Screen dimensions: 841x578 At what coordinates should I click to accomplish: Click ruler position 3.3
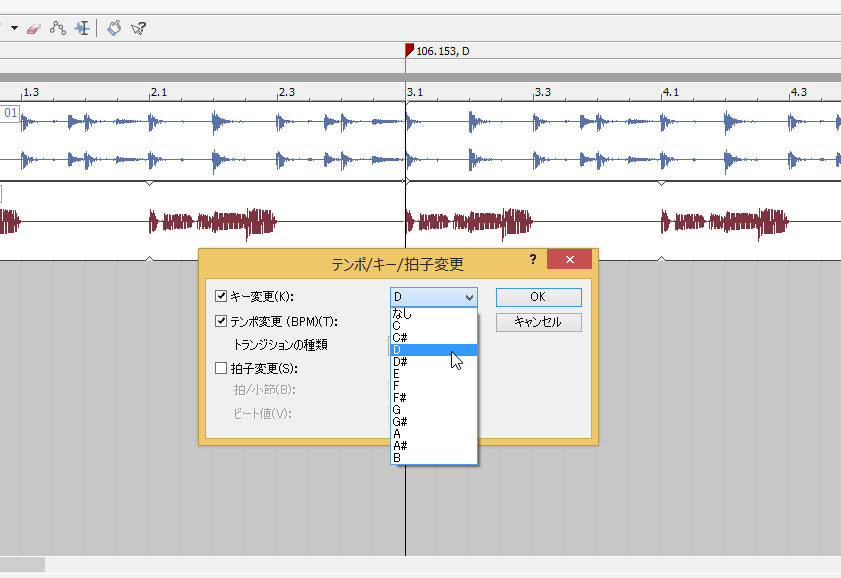[542, 92]
